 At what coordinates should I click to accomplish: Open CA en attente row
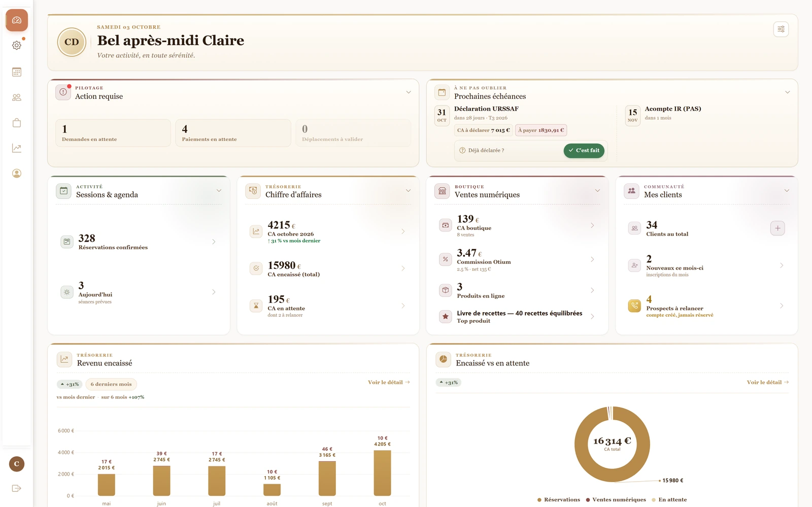point(328,306)
